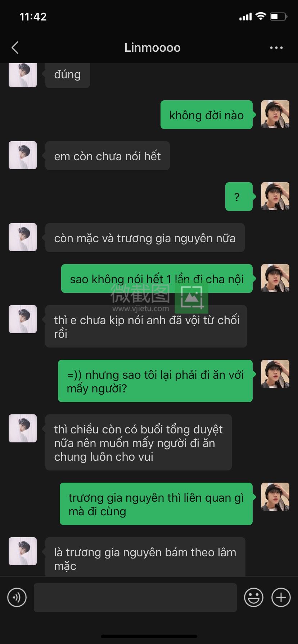Viewport: 298px width, 644px height.
Task: Open contact avatar beside 'thì chiều còn có' message
Action: tap(23, 428)
